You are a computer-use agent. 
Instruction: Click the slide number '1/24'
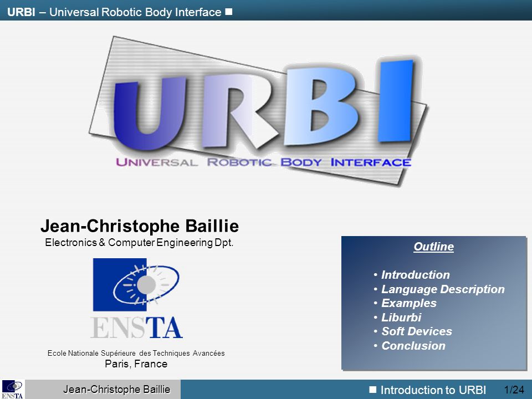coord(514,390)
